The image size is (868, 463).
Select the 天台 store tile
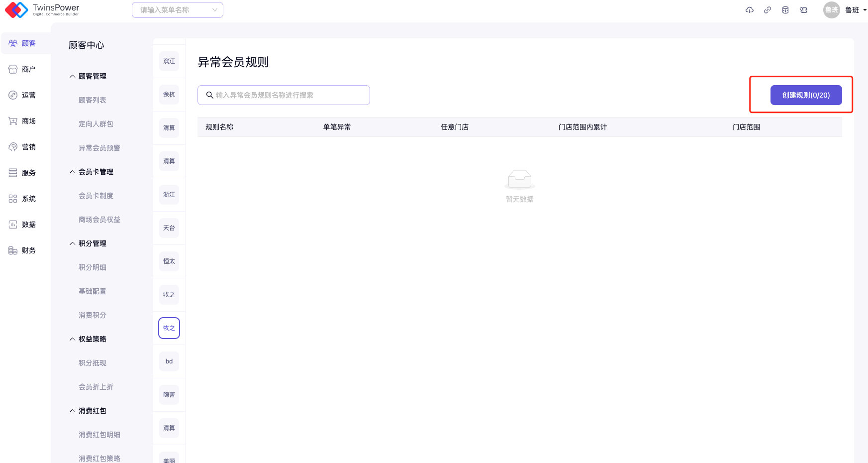169,228
